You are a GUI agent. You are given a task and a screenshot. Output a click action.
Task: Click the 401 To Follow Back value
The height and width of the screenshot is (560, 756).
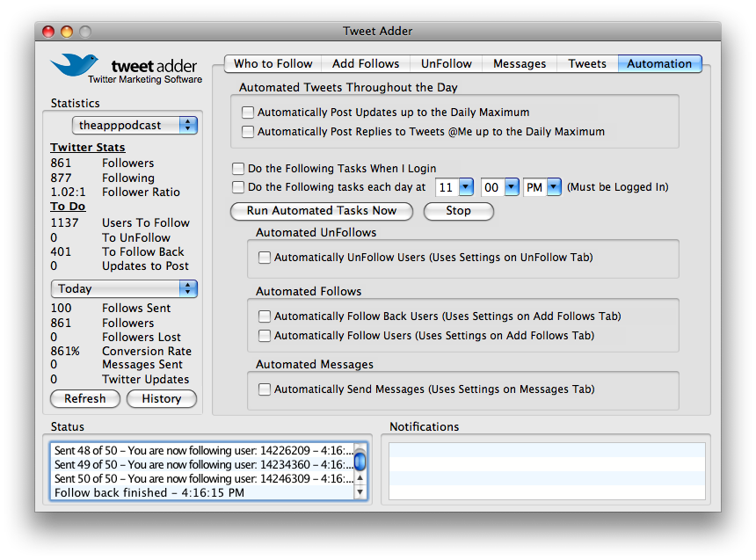(x=61, y=251)
